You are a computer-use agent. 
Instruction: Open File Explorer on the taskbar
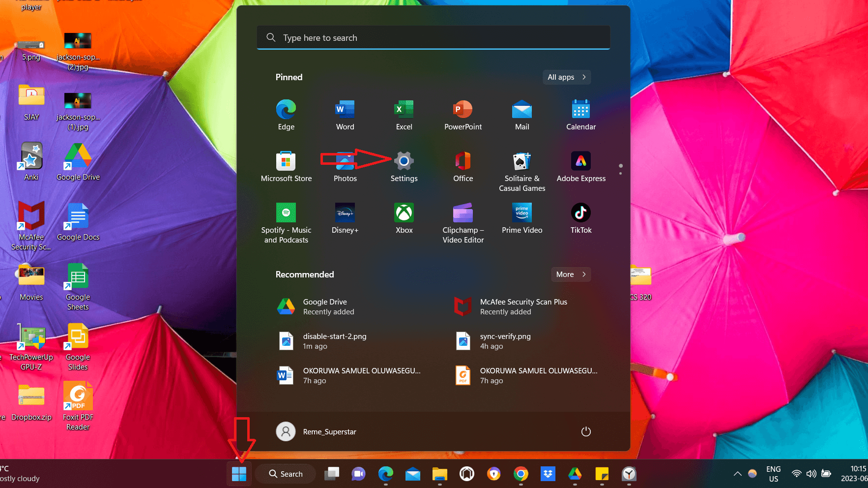point(440,474)
